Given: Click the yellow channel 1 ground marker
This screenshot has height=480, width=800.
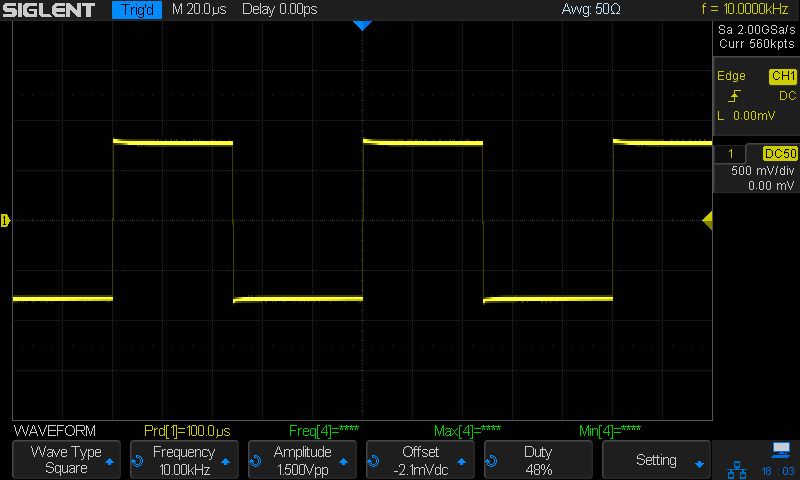Looking at the screenshot, I should click(5, 220).
